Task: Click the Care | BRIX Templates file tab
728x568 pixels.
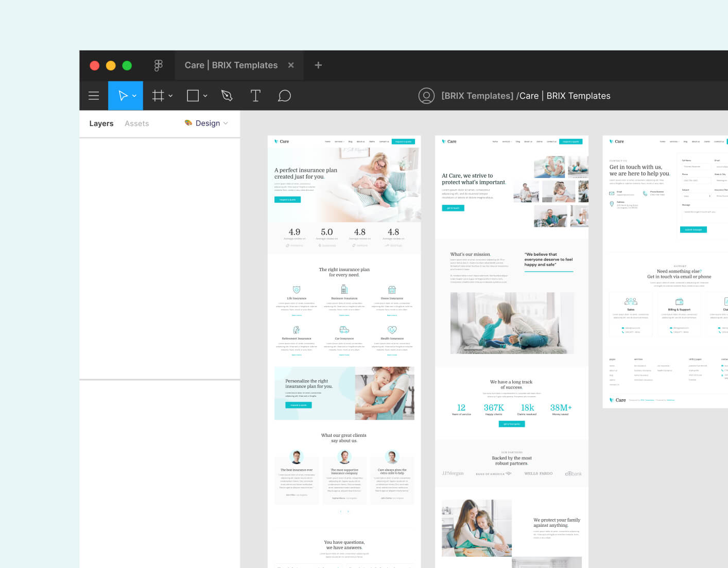Action: (231, 65)
